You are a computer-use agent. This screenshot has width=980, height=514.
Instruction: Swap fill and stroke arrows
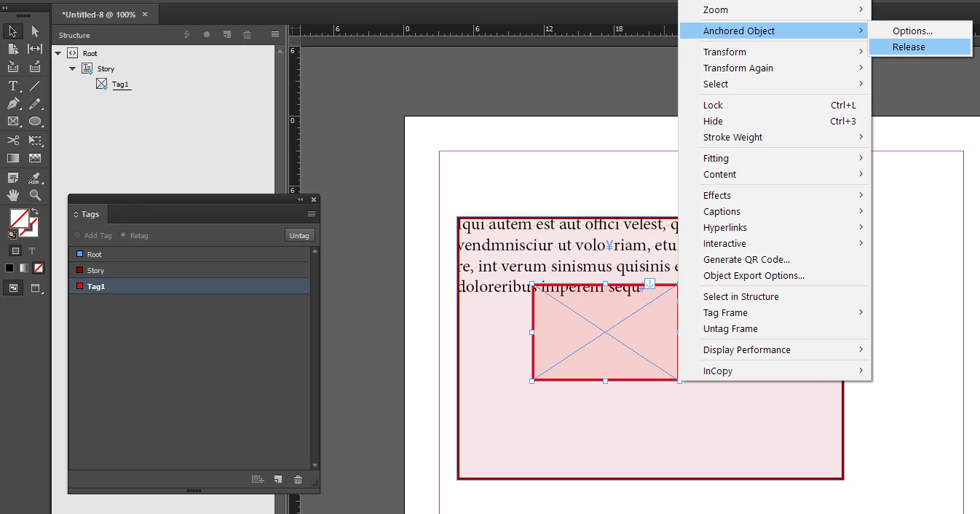click(34, 212)
